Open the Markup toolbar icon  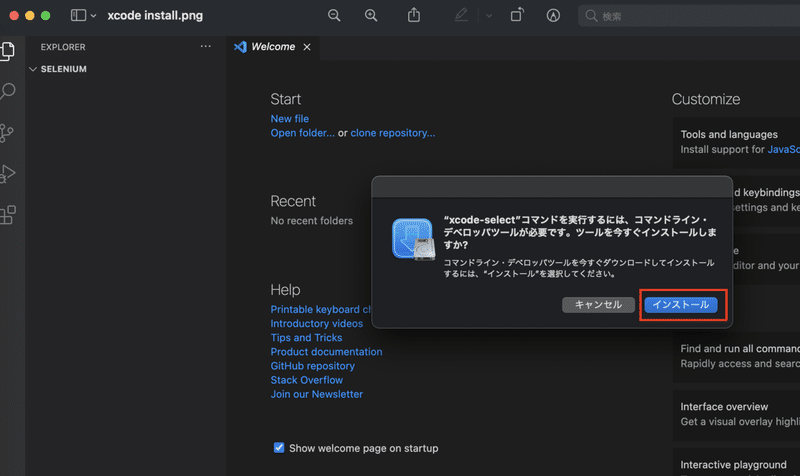(x=553, y=15)
